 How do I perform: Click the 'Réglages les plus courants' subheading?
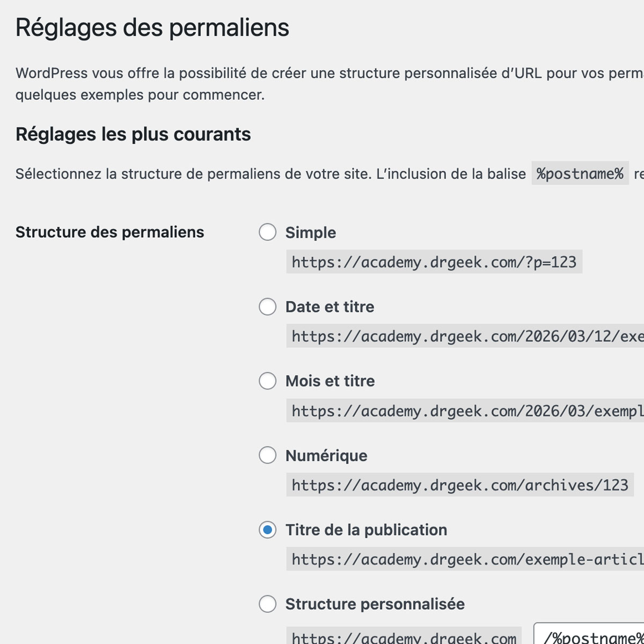(x=133, y=134)
